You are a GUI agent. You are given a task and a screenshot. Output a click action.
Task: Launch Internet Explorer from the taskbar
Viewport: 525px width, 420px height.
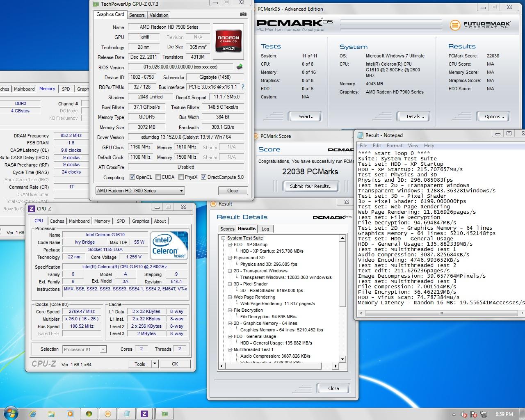tap(32, 414)
